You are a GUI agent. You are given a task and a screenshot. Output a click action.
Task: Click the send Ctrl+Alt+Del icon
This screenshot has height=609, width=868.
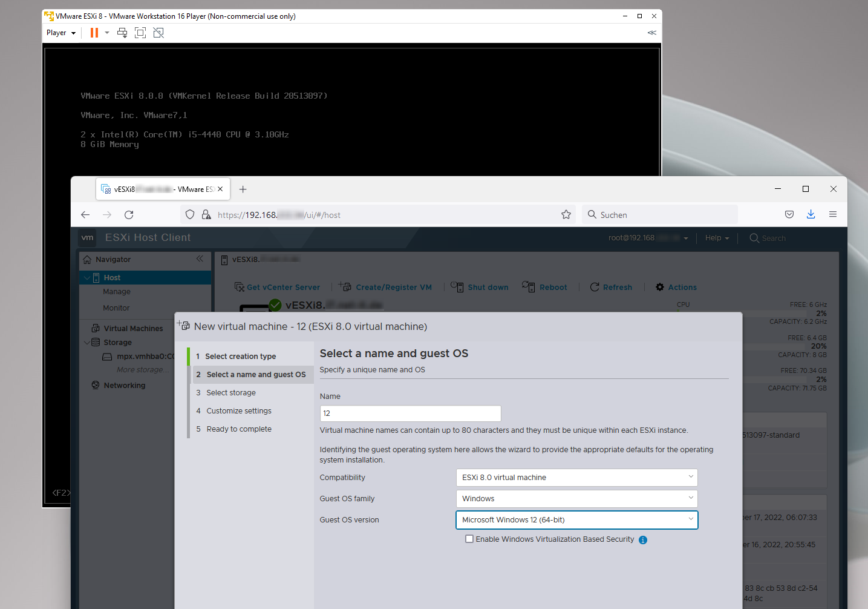122,33
